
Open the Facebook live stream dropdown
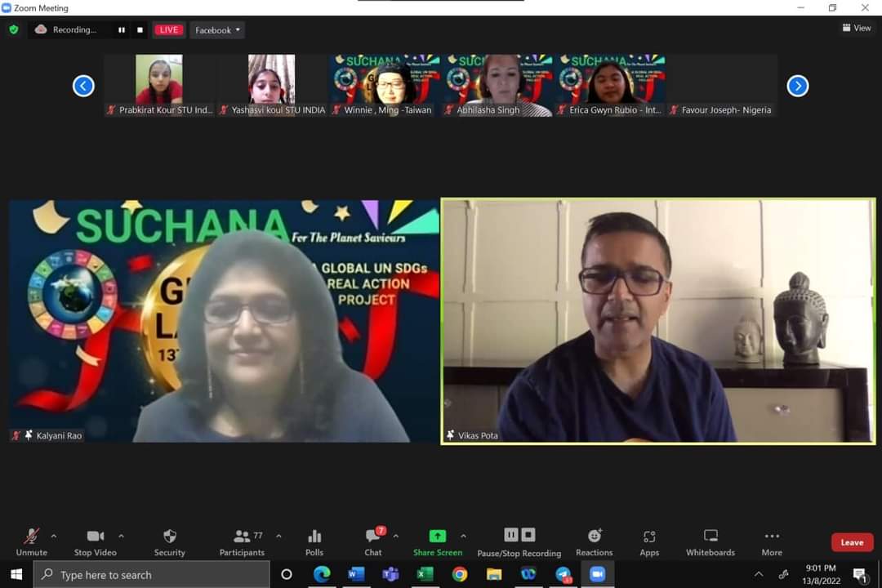[x=218, y=30]
